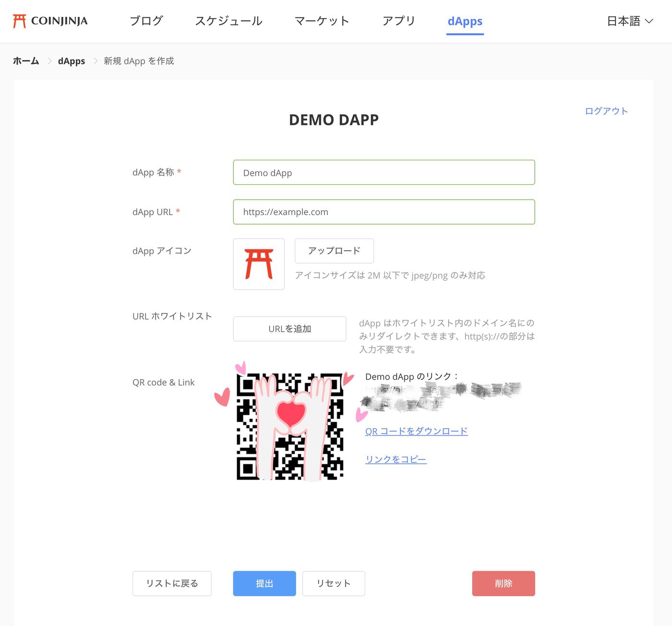Screen dimensions: 672x626
Task: Click the リセット button
Action: click(x=334, y=583)
